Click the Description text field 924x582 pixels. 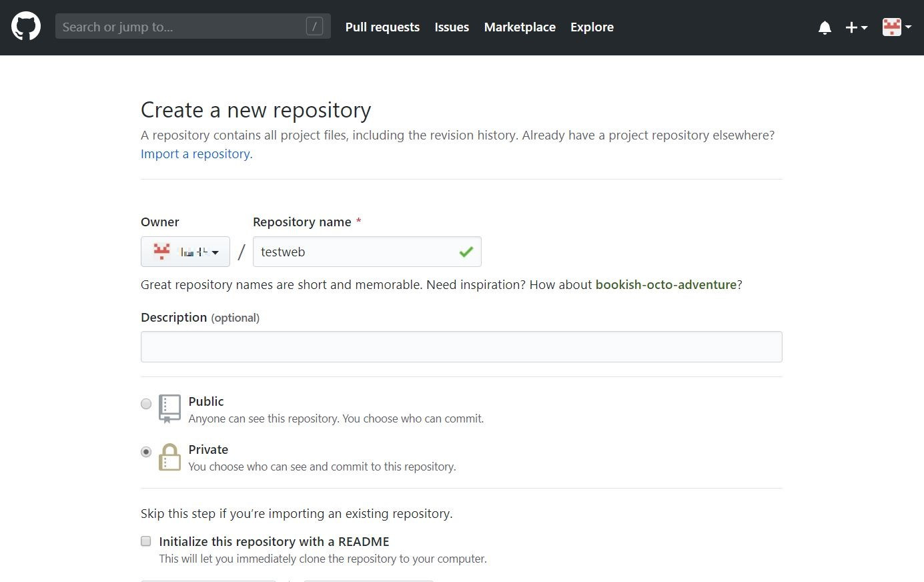tap(461, 346)
